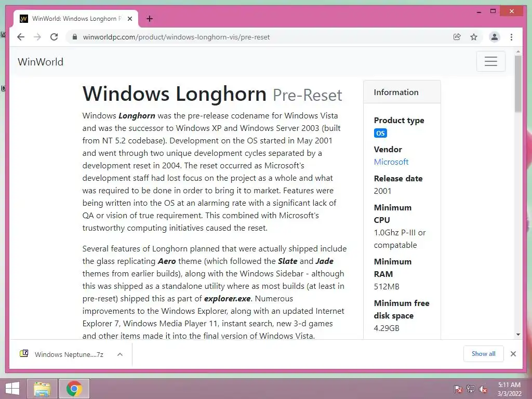532x399 pixels.
Task: Click the Chrome taskbar icon
Action: [x=74, y=389]
